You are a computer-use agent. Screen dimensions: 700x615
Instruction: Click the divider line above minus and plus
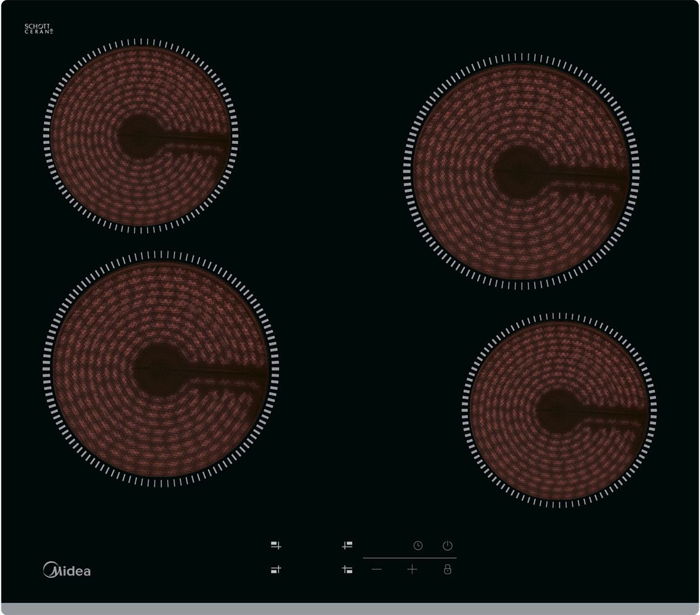coord(409,558)
